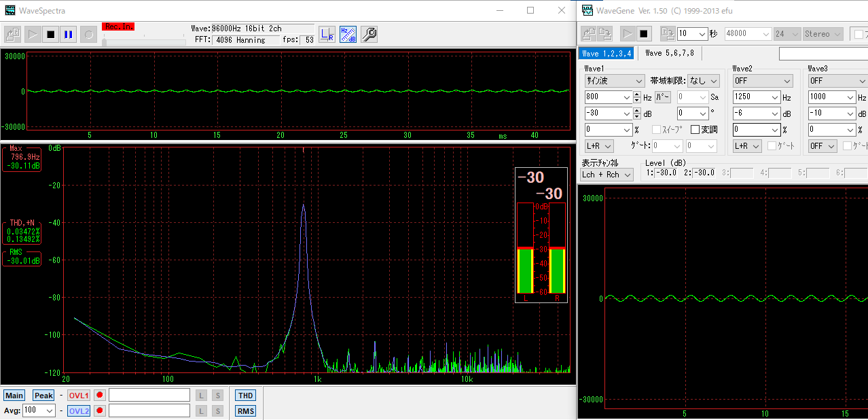Click the first file icon in WaveGene toolbar
This screenshot has width=868, height=420.
pos(588,33)
